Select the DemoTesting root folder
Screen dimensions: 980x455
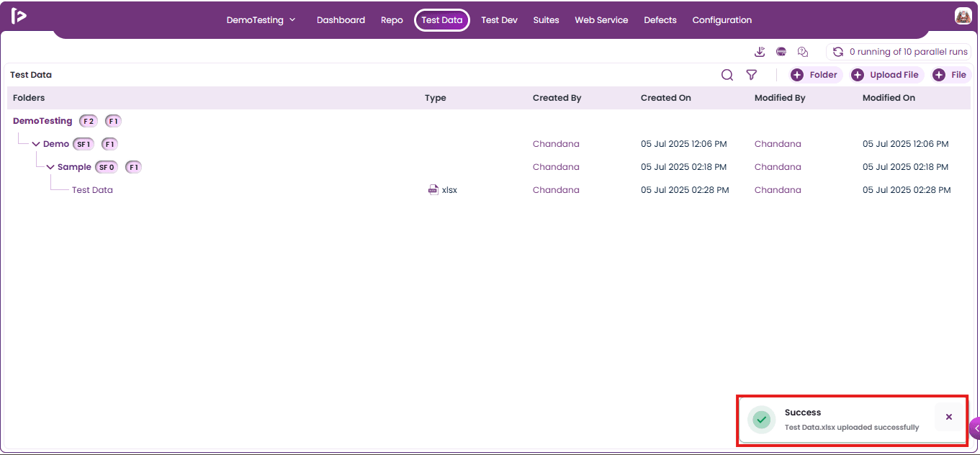[x=42, y=121]
